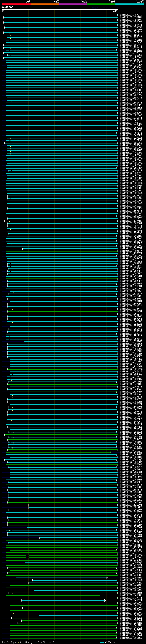Select hit label UniRef100_C7YTW7
The height and width of the screenshot is (644, 146).
pos(131,384)
